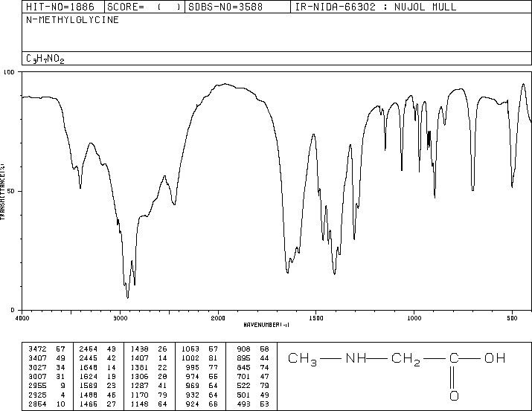Click peak table value 1466

coord(89,404)
